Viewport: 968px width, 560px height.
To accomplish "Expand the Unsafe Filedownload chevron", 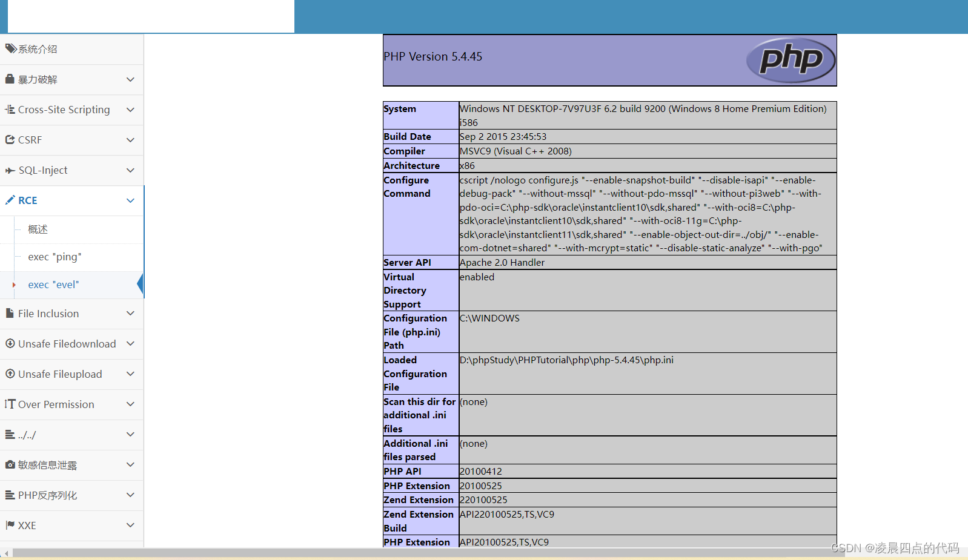I will 130,343.
